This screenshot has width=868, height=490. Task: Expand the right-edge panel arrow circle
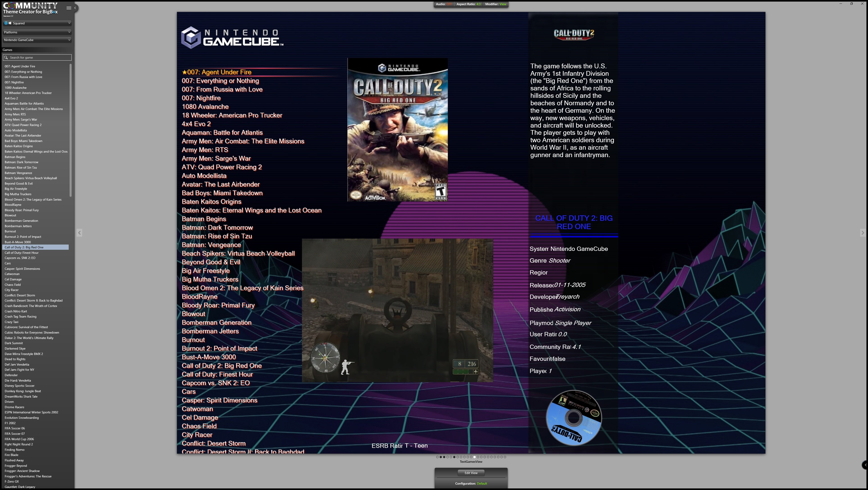(x=865, y=465)
